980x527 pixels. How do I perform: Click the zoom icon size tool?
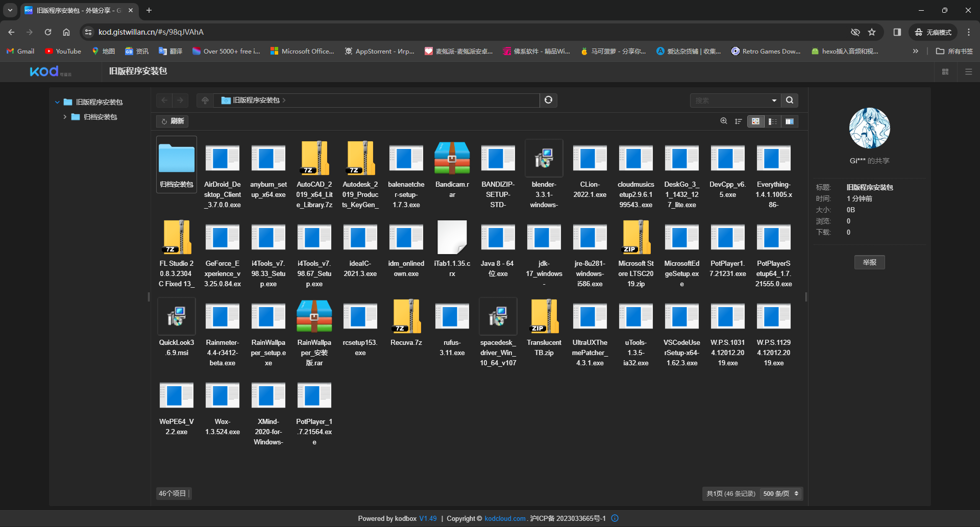tap(724, 121)
